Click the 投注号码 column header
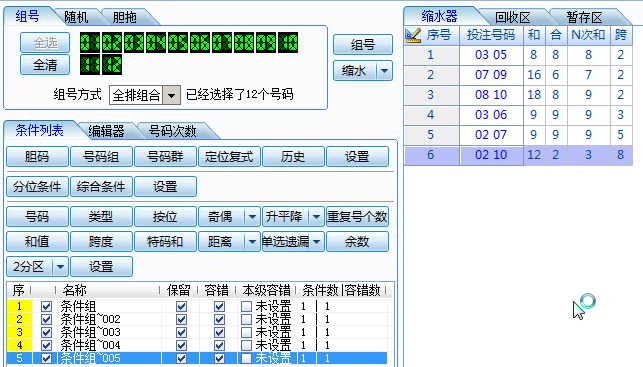Image resolution: width=643 pixels, height=367 pixels. tap(491, 35)
